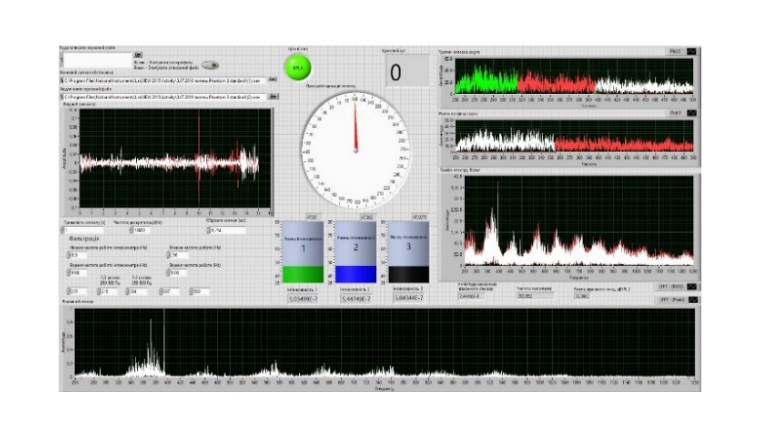The width and height of the screenshot is (763, 442).
Task: Click the first signal file path field ending in (1).wav
Action: pos(165,80)
